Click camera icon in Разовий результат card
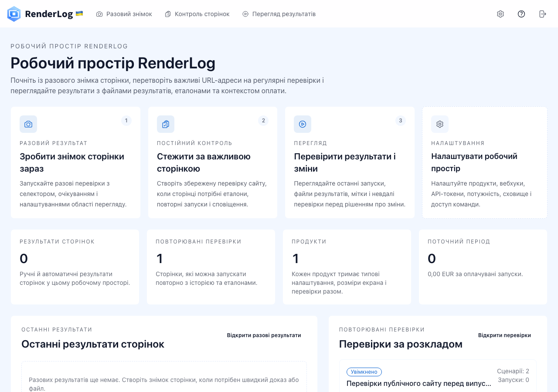The height and width of the screenshot is (392, 558). (x=28, y=124)
